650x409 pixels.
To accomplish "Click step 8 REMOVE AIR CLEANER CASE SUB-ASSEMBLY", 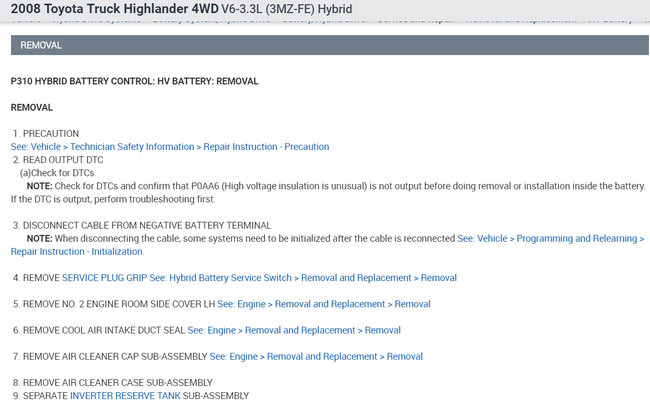I will point(113,382).
